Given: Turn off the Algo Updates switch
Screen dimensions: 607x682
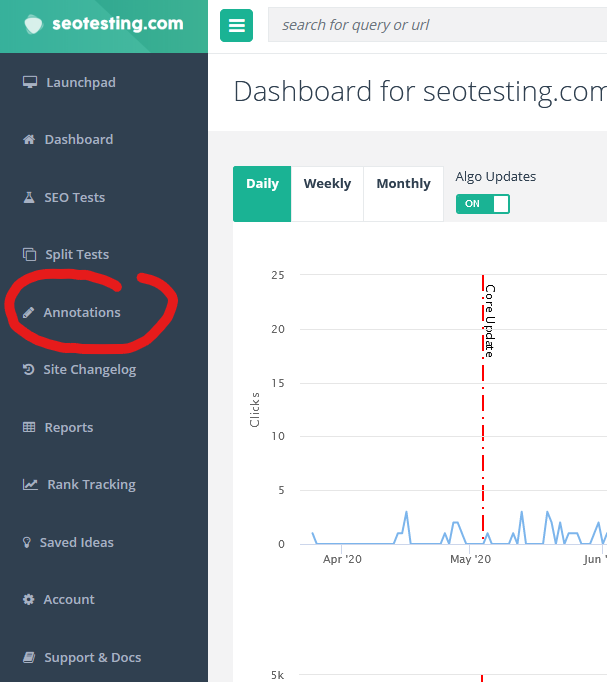Looking at the screenshot, I should click(483, 204).
